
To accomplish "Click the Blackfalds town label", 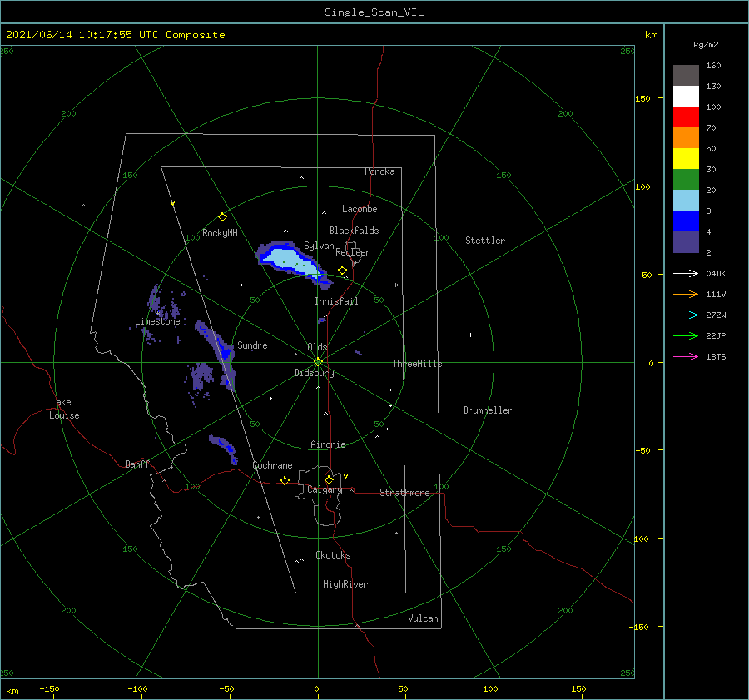I will pos(354,231).
